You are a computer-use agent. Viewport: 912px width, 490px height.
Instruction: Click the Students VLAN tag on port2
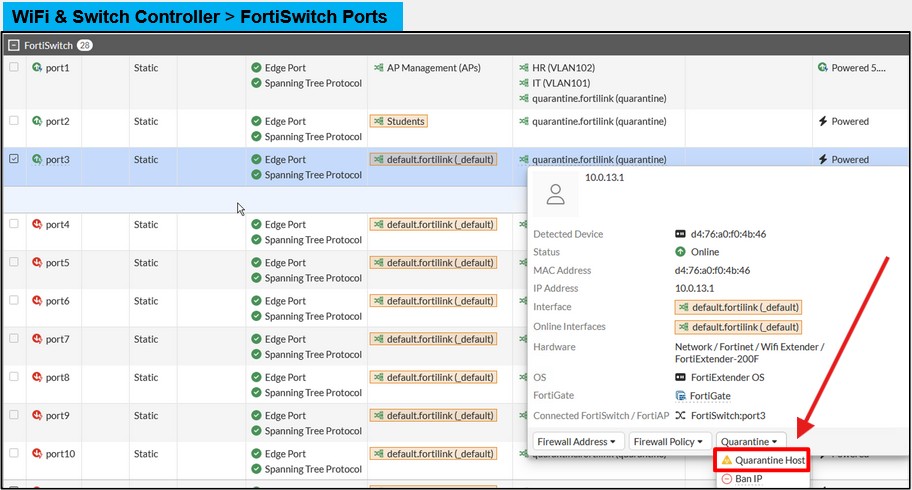coord(399,121)
